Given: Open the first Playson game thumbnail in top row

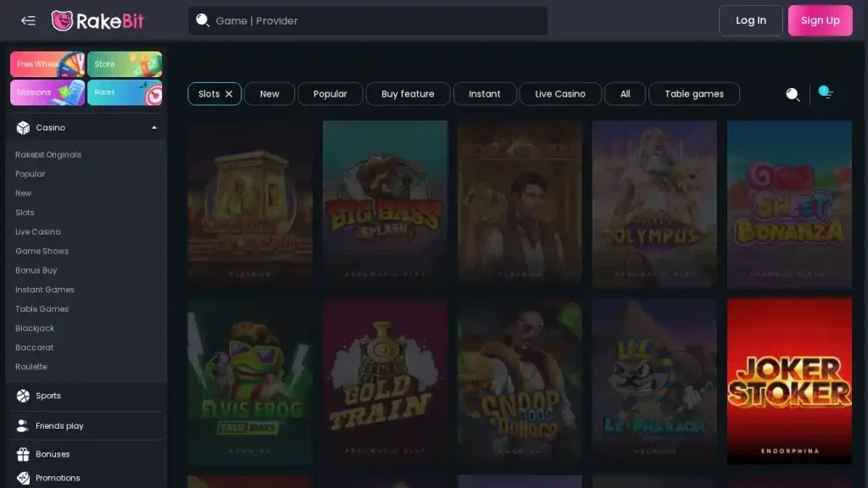Looking at the screenshot, I should coord(250,204).
